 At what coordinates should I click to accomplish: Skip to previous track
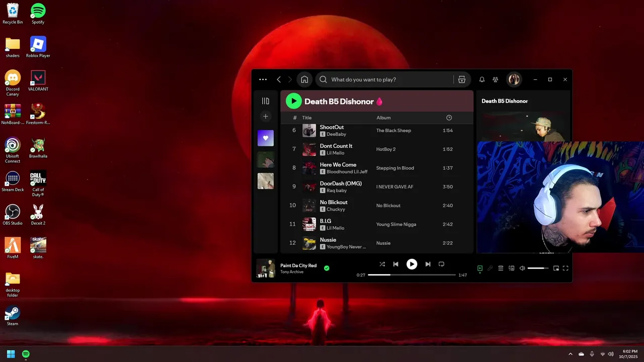(395, 264)
